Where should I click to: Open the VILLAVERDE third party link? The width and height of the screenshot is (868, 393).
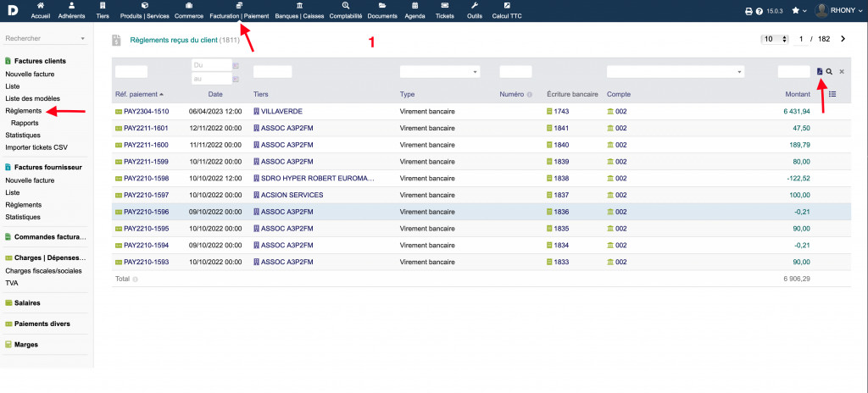point(281,112)
